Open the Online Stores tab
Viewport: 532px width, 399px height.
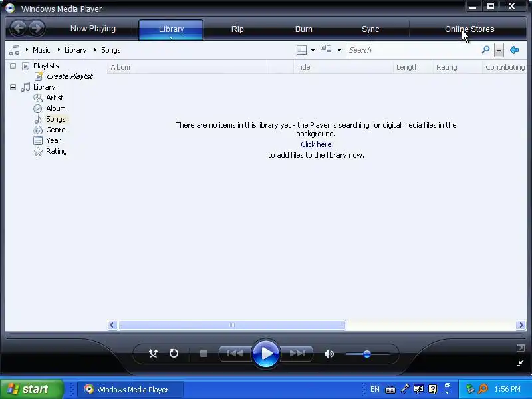(469, 29)
